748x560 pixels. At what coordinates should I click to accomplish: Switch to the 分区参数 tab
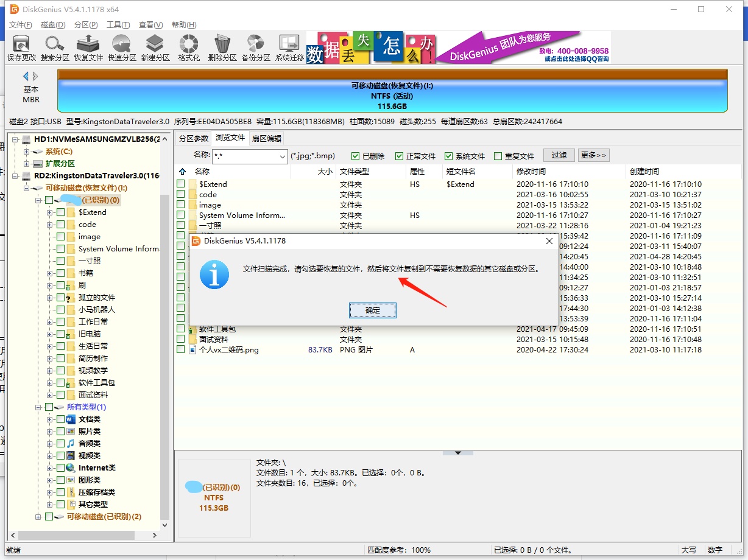pos(193,139)
